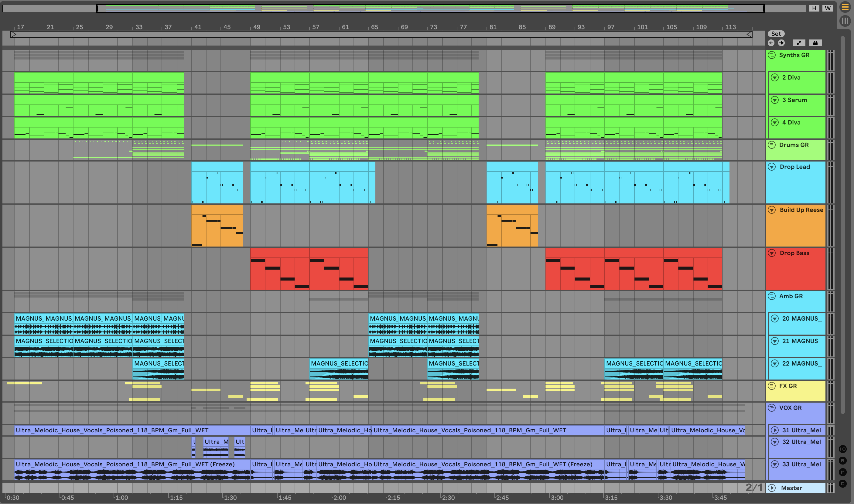Jump to the next locator with the right arrow

(x=781, y=43)
